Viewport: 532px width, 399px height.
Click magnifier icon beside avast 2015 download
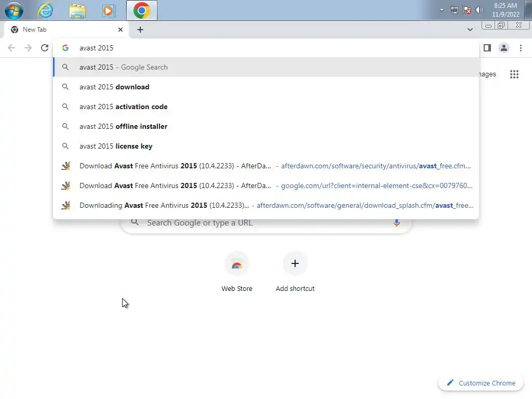[65, 87]
